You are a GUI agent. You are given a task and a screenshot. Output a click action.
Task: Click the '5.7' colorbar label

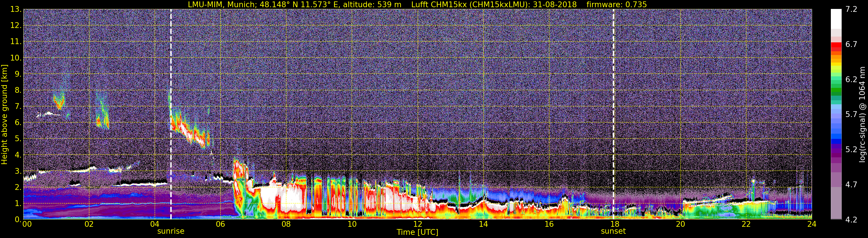851,114
